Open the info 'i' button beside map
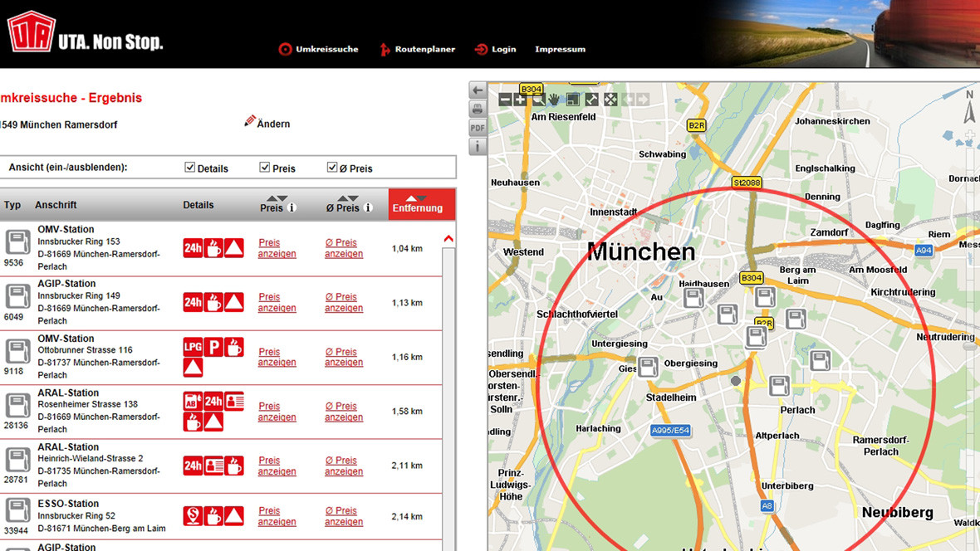This screenshot has width=980, height=551. click(478, 147)
